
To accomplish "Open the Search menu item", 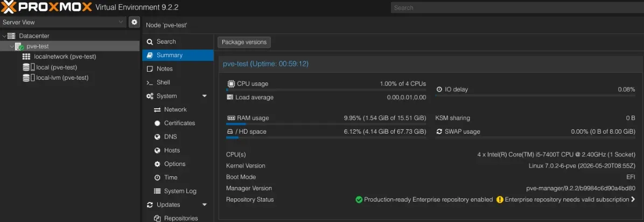I will click(178, 41).
